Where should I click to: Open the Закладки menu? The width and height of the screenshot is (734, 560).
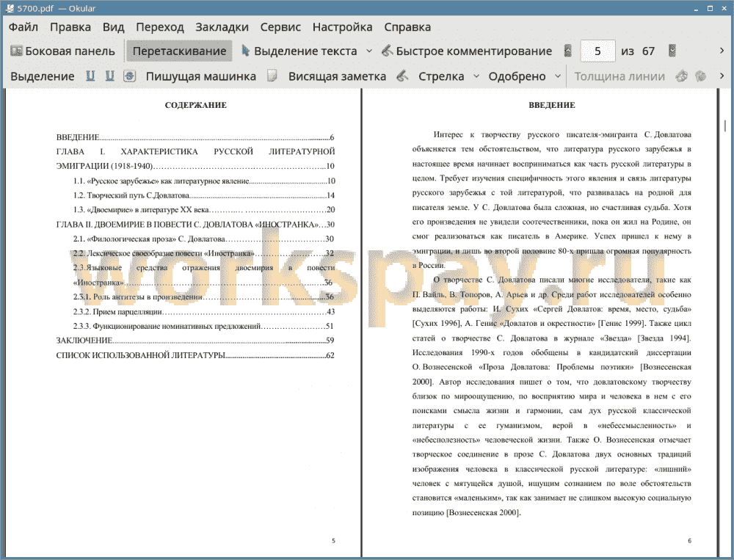pos(222,27)
